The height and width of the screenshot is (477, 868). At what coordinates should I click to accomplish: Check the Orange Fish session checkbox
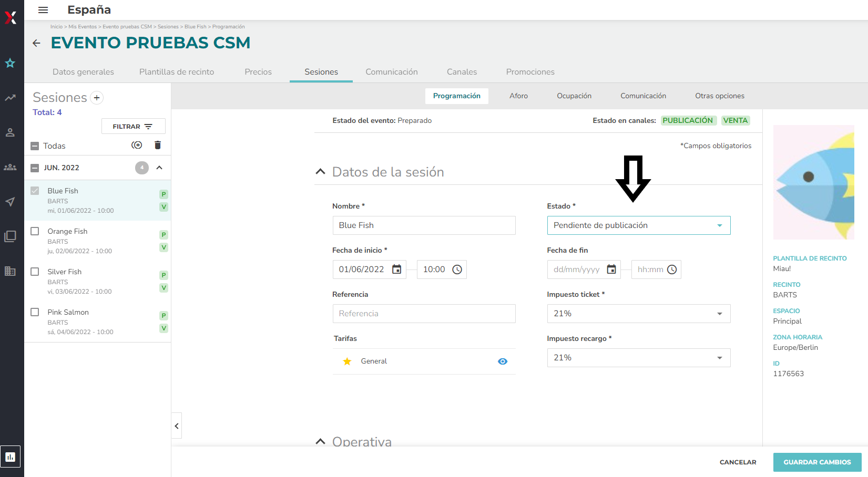coord(35,231)
